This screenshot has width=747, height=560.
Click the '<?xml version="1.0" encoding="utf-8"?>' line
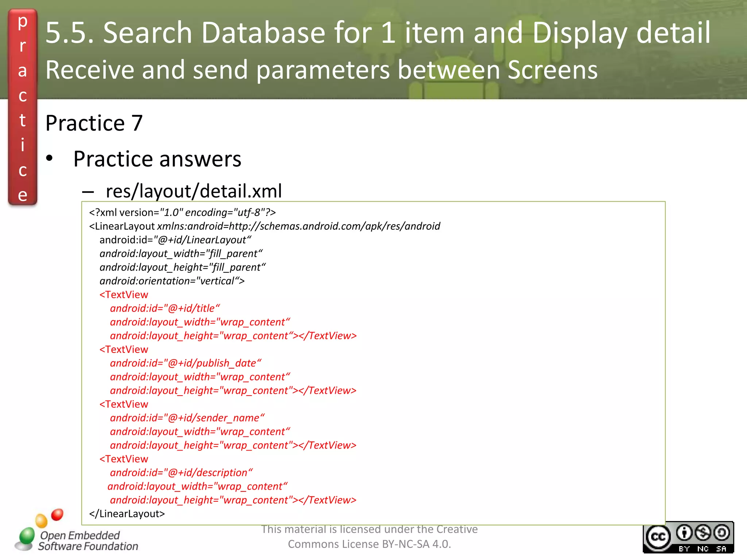click(182, 212)
